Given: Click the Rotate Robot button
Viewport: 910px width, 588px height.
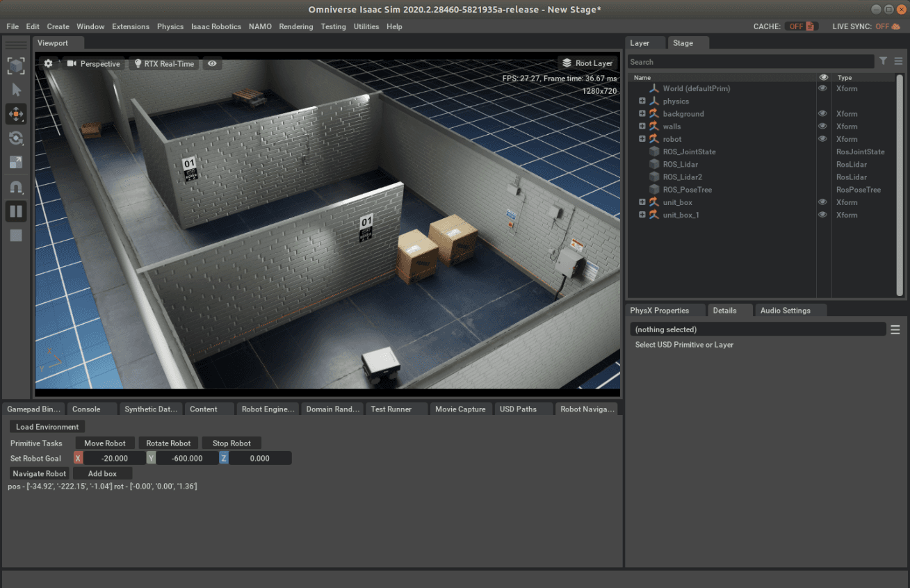Looking at the screenshot, I should click(168, 443).
